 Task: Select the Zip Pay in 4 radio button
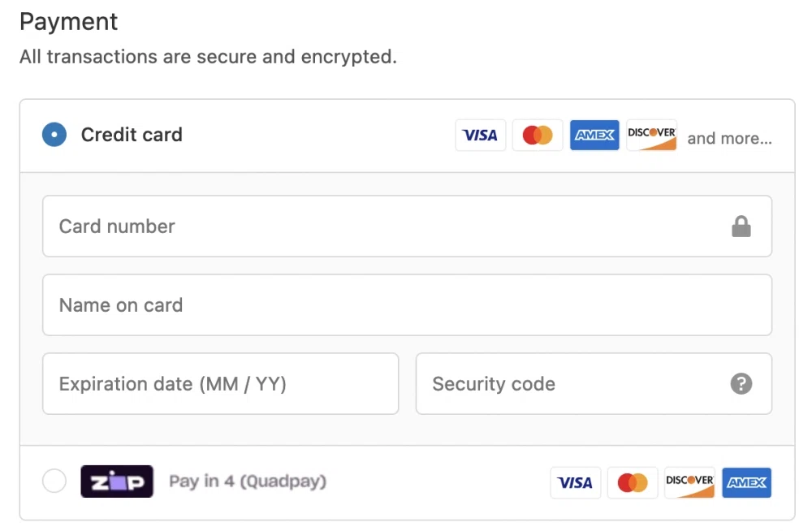54,481
